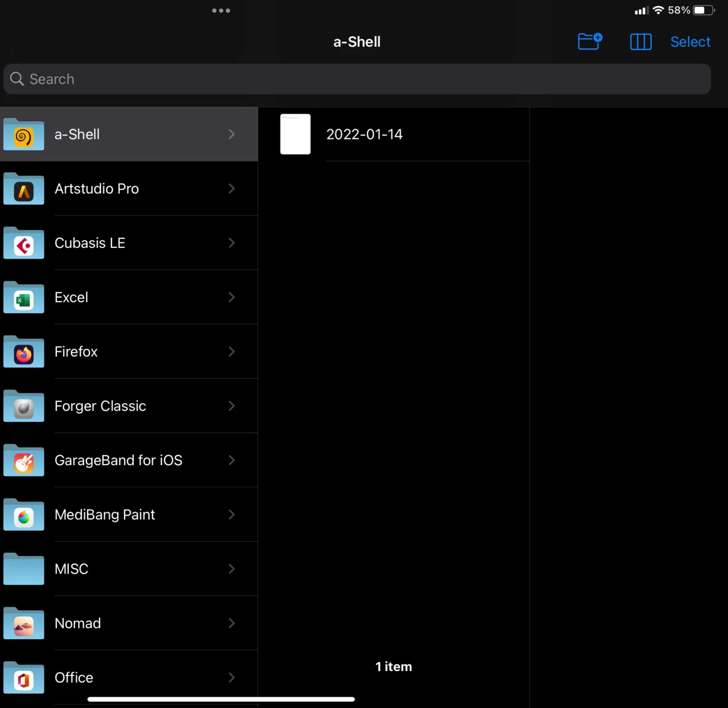Expand the MediBang Paint row chevron
This screenshot has height=708, width=728.
tap(231, 515)
